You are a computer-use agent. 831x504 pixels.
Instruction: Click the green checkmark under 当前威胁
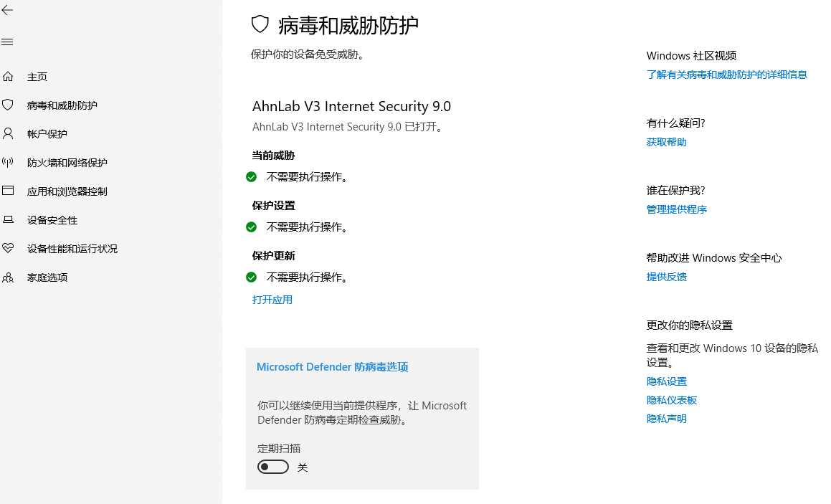pyautogui.click(x=251, y=176)
